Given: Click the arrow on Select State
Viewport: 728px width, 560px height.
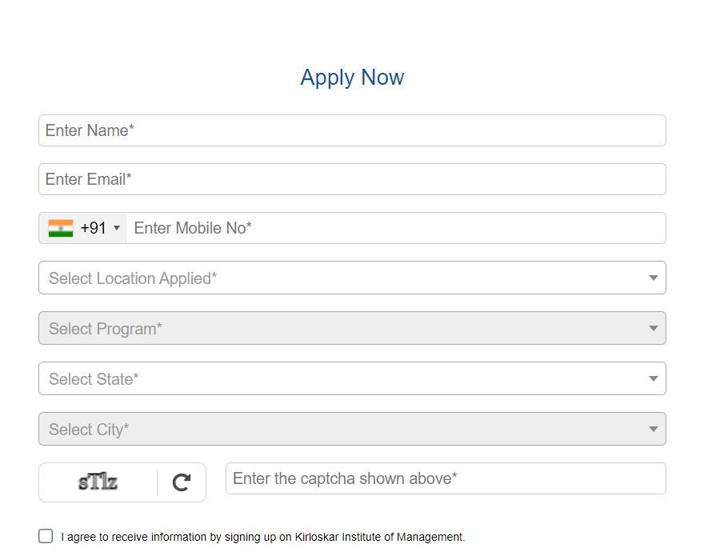Looking at the screenshot, I should pos(653,379).
